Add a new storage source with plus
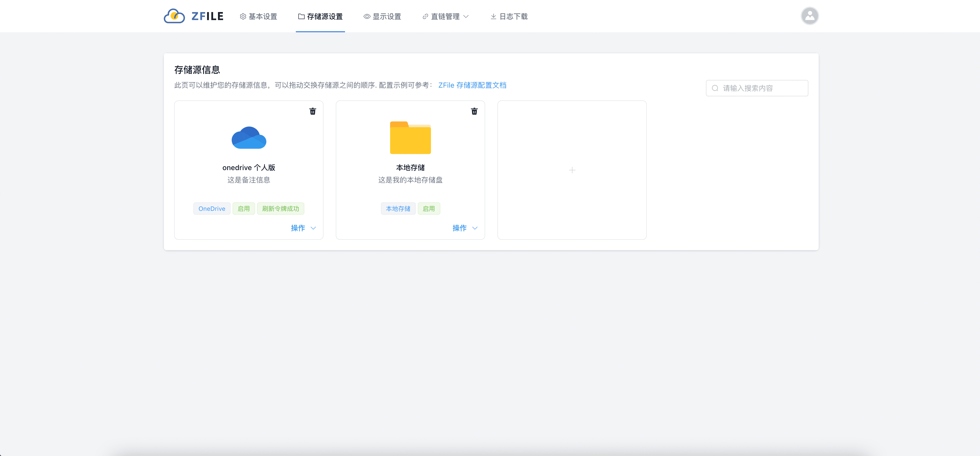The image size is (980, 456). pos(572,170)
